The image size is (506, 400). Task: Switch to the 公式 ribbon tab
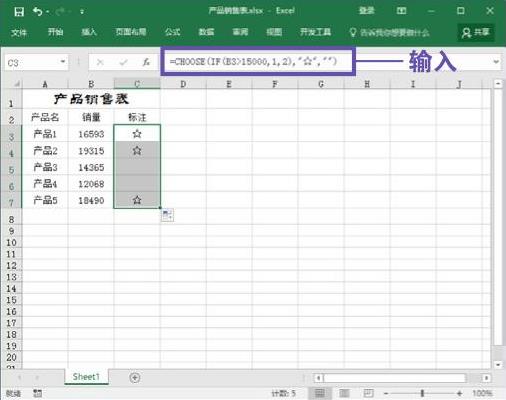[x=173, y=32]
